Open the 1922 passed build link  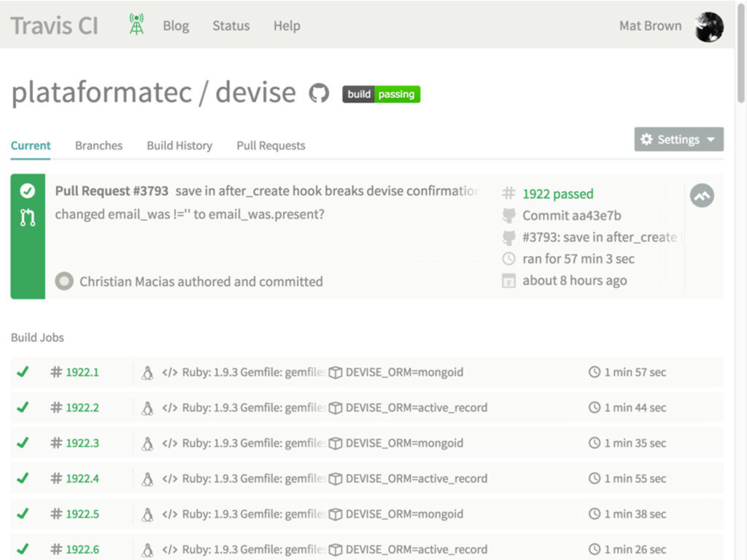(x=558, y=194)
